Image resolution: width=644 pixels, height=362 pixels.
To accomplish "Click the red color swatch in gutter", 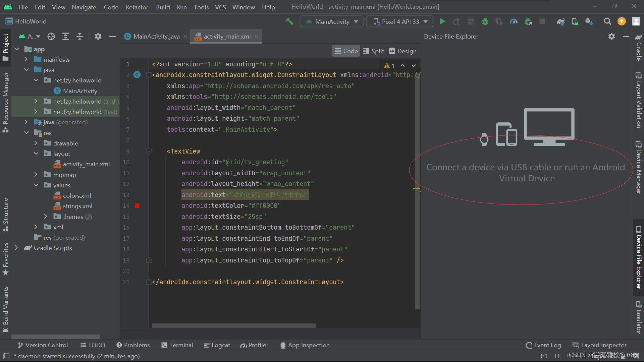I will [x=137, y=205].
